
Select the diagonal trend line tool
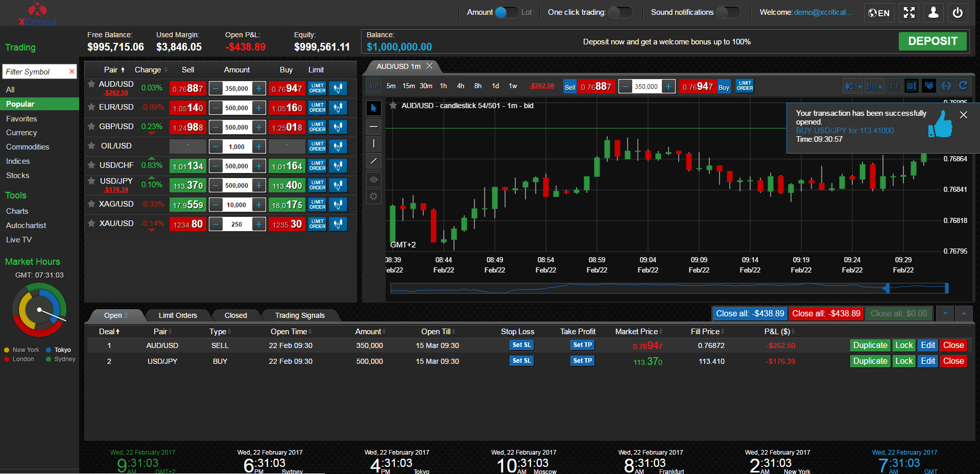(x=374, y=161)
